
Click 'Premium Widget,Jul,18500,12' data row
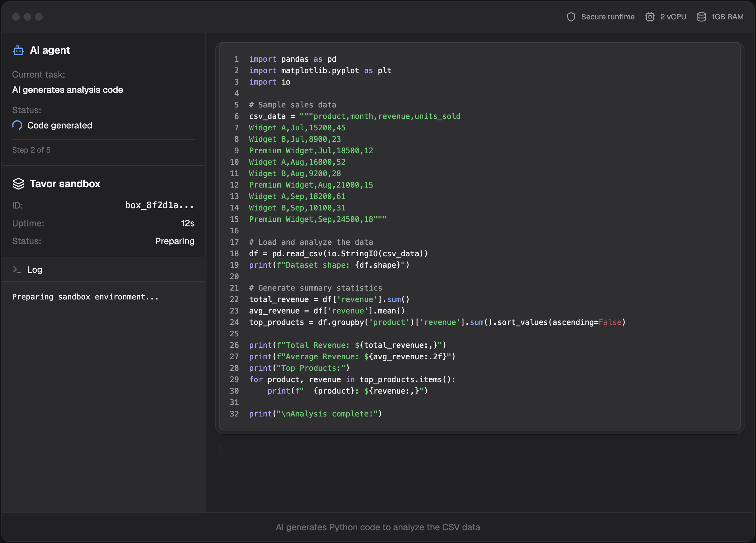pos(311,151)
